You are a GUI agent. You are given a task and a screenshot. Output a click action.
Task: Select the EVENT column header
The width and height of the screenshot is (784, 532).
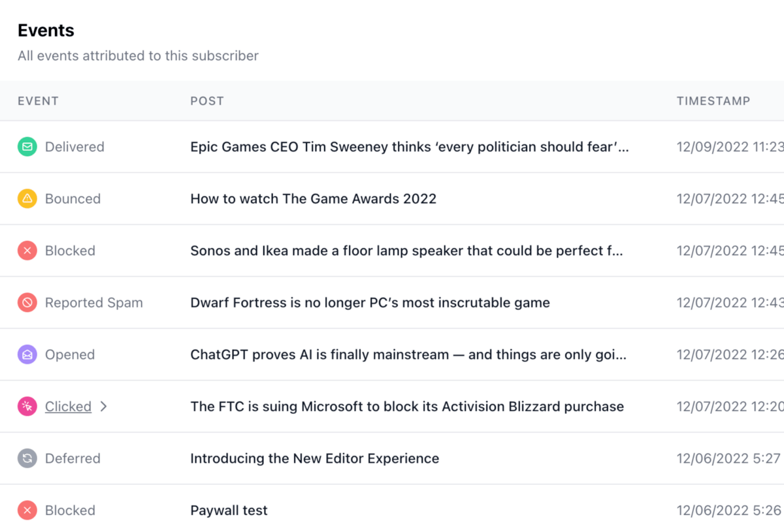38,101
